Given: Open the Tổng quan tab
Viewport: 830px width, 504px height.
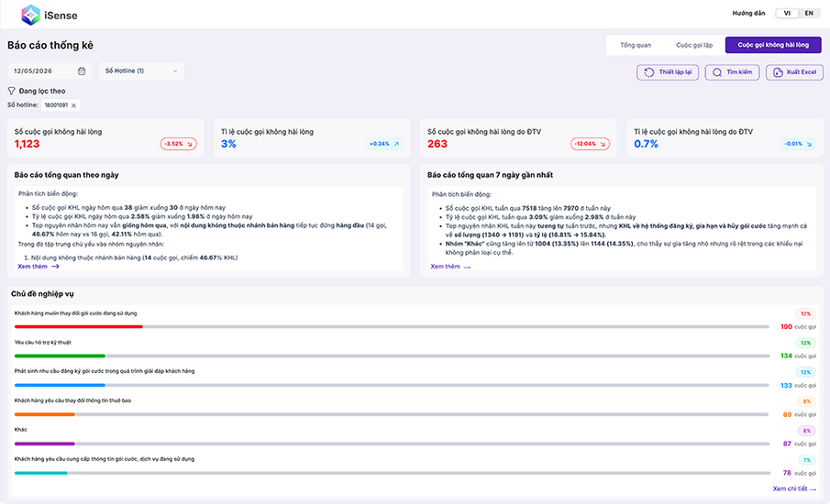Looking at the screenshot, I should 636,45.
